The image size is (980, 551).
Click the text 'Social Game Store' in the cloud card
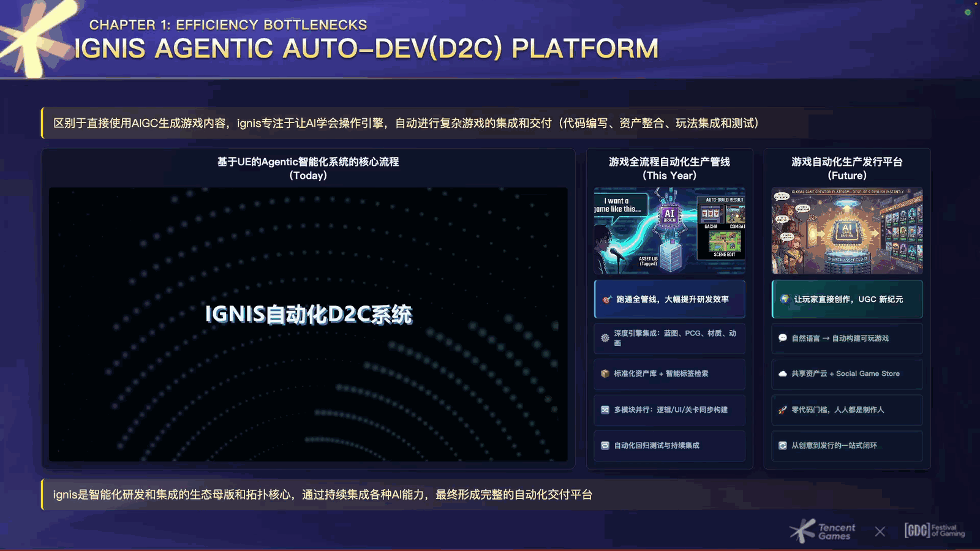868,373
